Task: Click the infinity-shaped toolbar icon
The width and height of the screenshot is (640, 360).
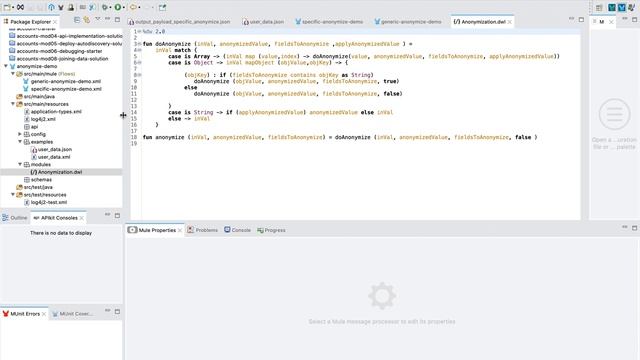Action: [20, 7]
